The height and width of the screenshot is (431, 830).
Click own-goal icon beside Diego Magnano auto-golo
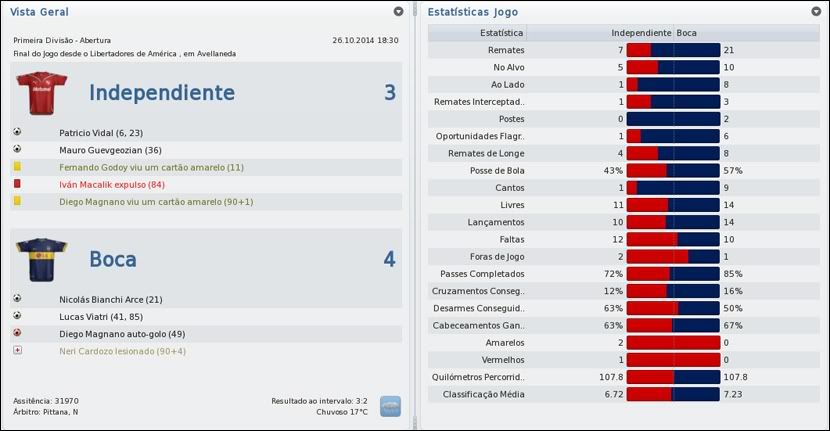(18, 333)
